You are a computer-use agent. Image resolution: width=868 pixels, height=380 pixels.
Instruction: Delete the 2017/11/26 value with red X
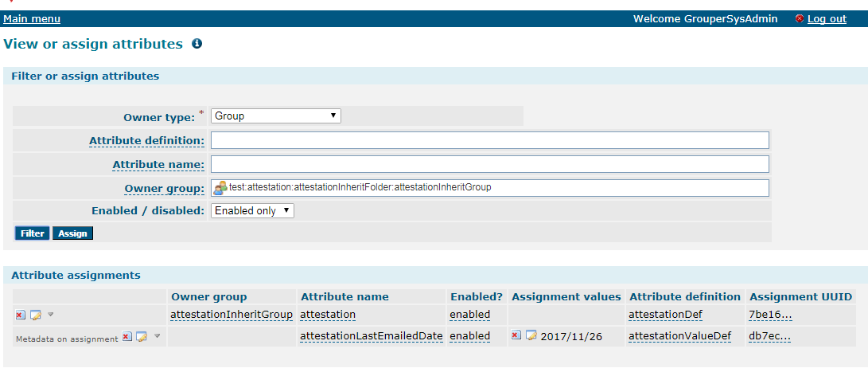pyautogui.click(x=516, y=335)
